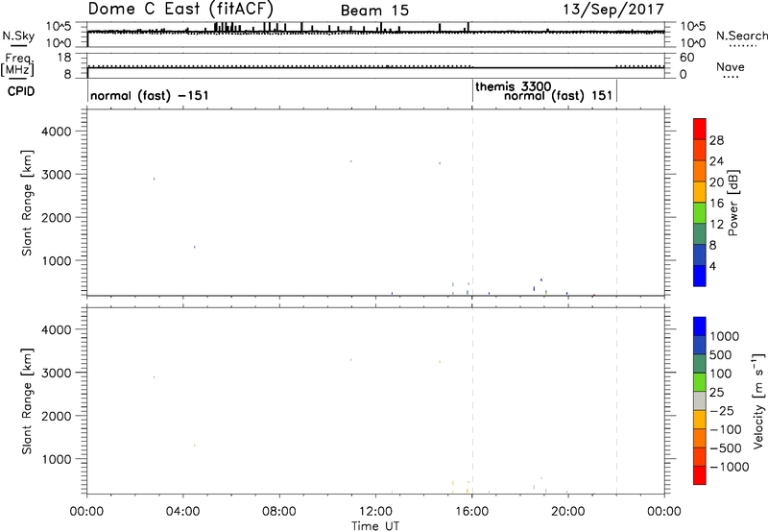The image size is (768, 532).
Task: Click the '08:00' time tick label
Action: (x=279, y=512)
